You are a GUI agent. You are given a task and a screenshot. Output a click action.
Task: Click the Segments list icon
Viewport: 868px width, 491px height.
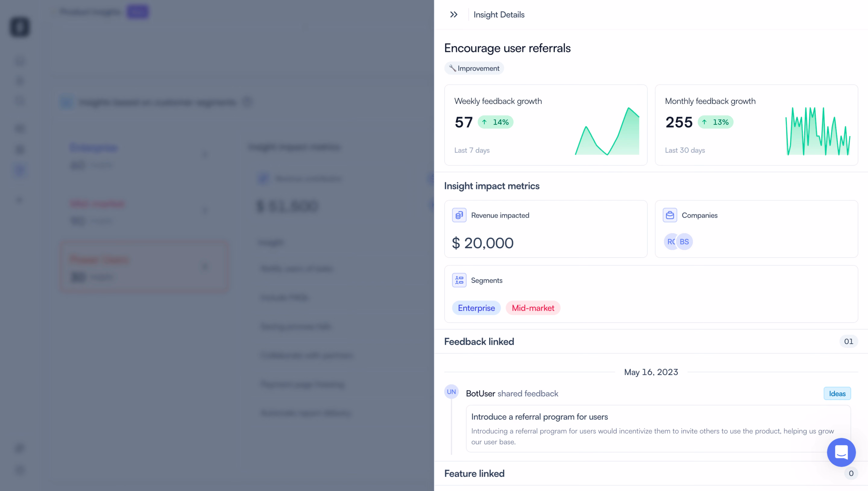[459, 280]
